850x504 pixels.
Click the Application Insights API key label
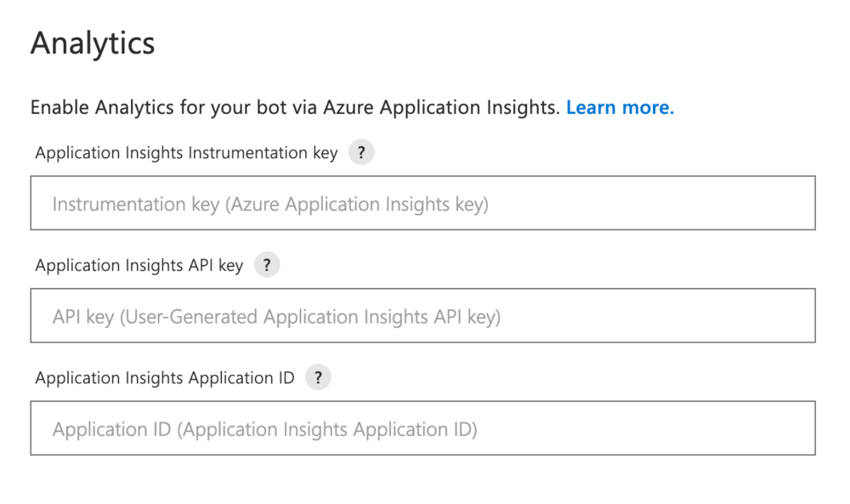coord(139,265)
